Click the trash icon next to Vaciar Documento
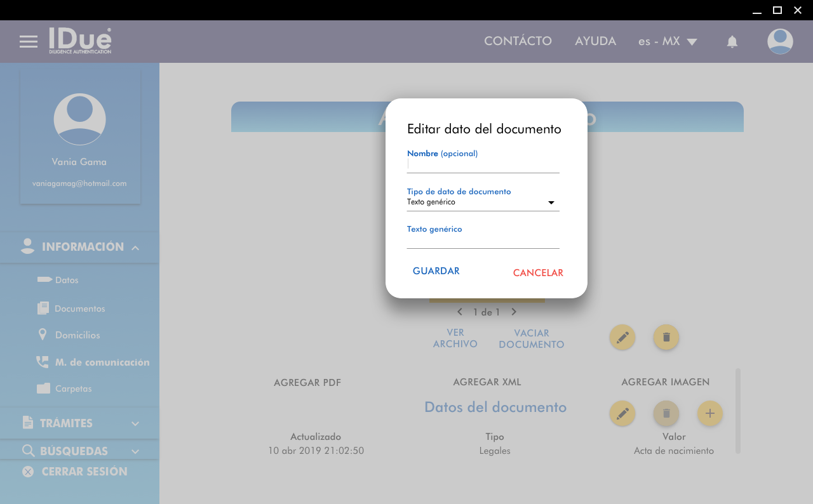 [x=666, y=337]
